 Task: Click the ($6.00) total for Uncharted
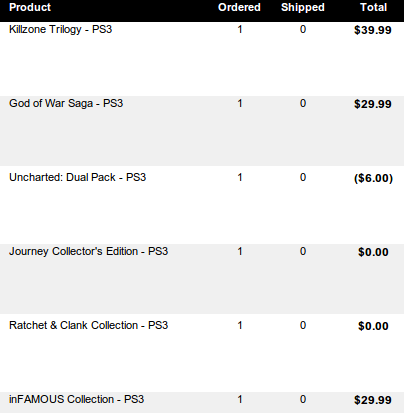tap(373, 178)
